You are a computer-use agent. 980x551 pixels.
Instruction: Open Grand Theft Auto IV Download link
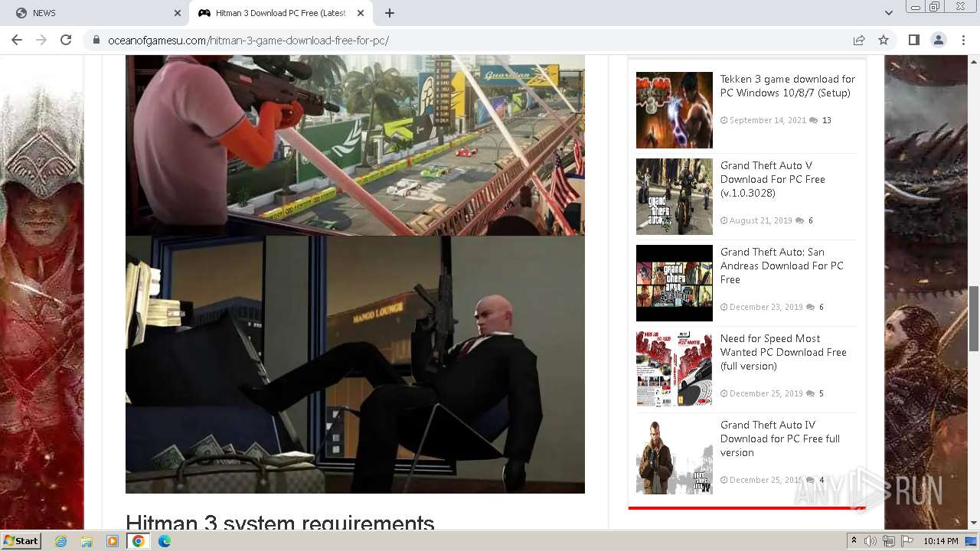point(780,439)
